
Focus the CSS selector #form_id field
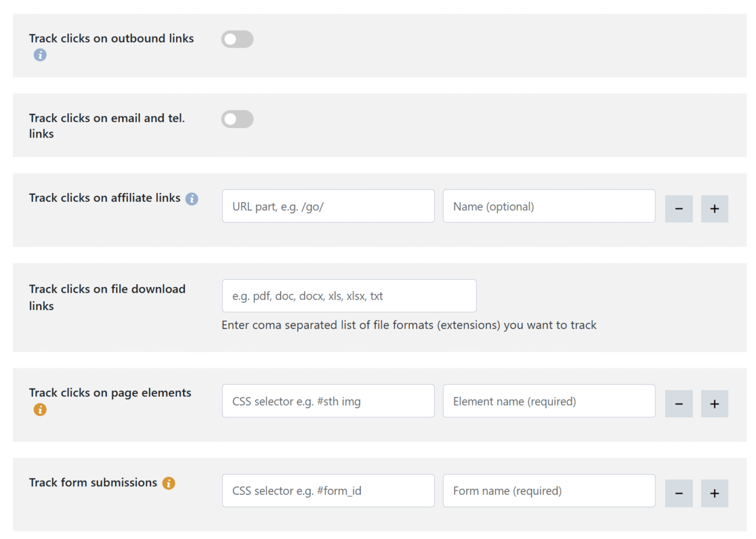[x=328, y=491]
